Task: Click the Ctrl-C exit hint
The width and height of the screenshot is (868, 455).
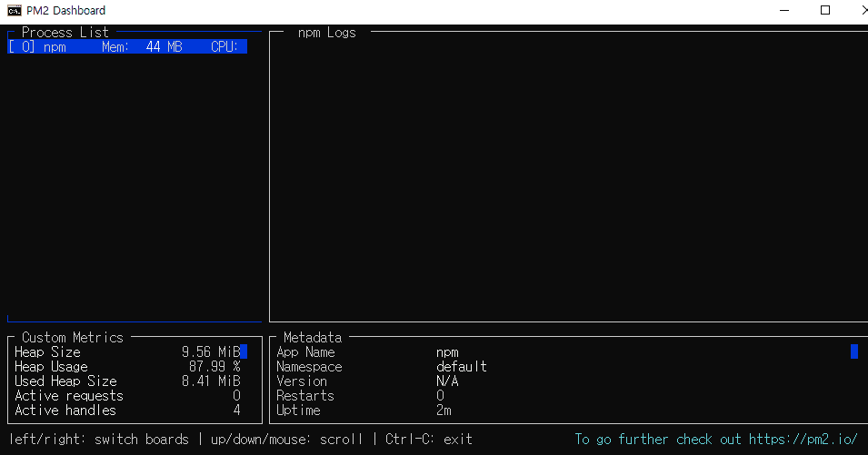Action: (x=429, y=439)
